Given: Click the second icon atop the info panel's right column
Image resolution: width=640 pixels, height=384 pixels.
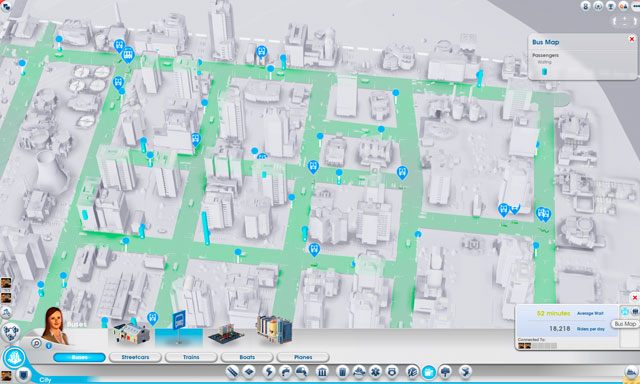Looking at the screenshot, I should point(636,311).
